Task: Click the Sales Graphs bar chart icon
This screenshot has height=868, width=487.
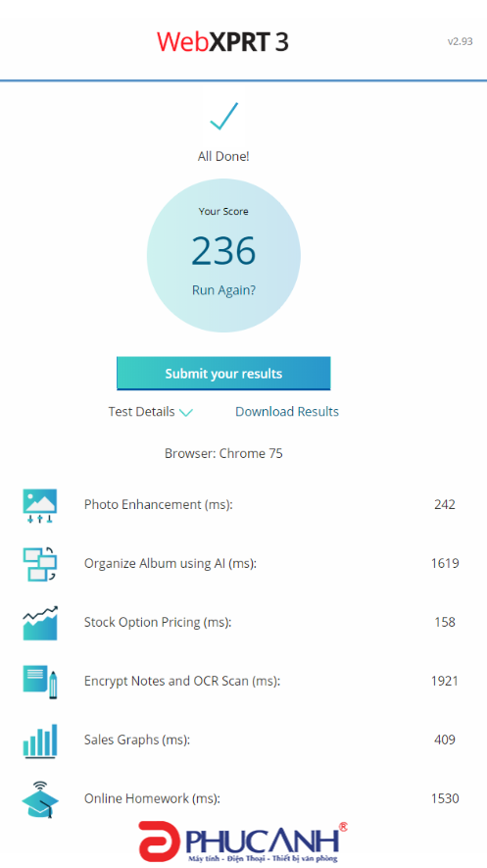Action: [40, 740]
